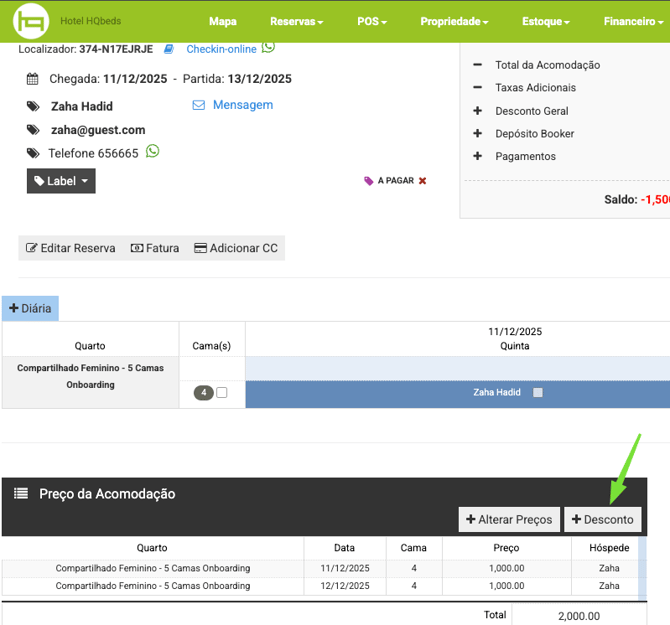Add a night with the Diária button
670x625 pixels.
30,308
